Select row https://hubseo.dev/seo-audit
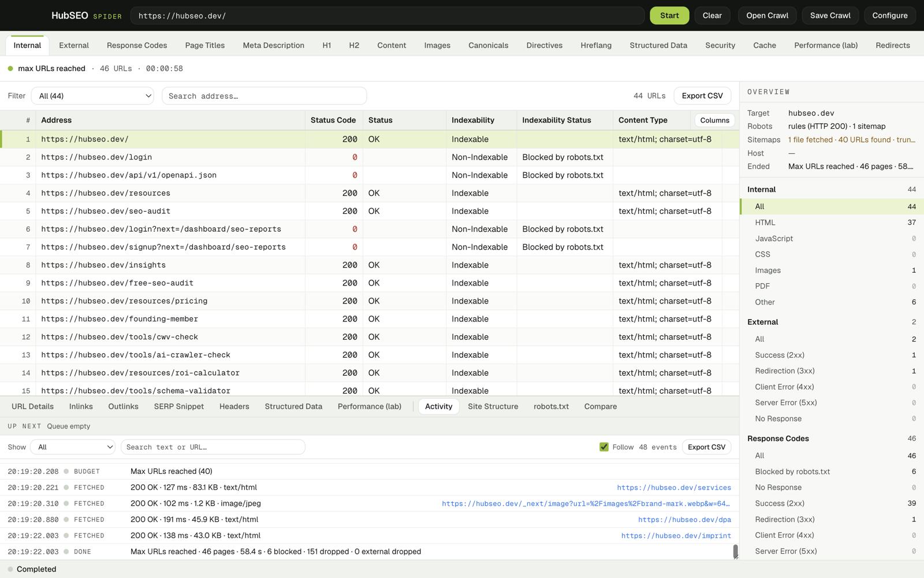This screenshot has width=924, height=578. pos(370,211)
